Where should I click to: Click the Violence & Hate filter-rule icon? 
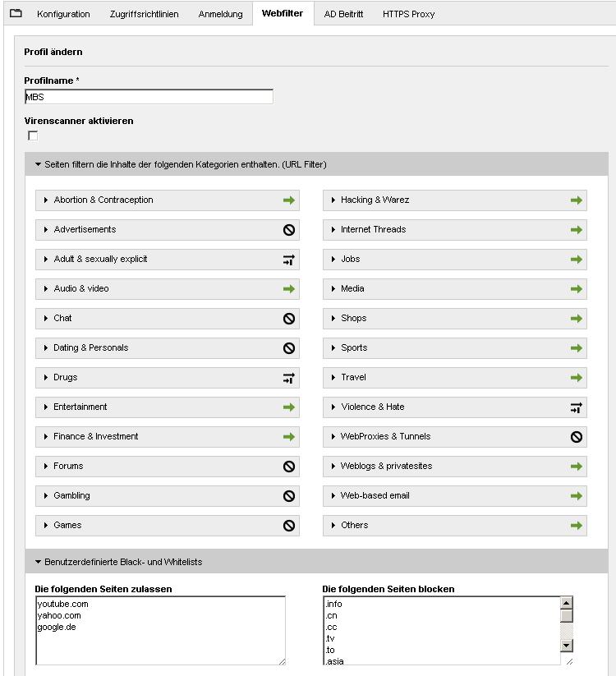(x=577, y=407)
